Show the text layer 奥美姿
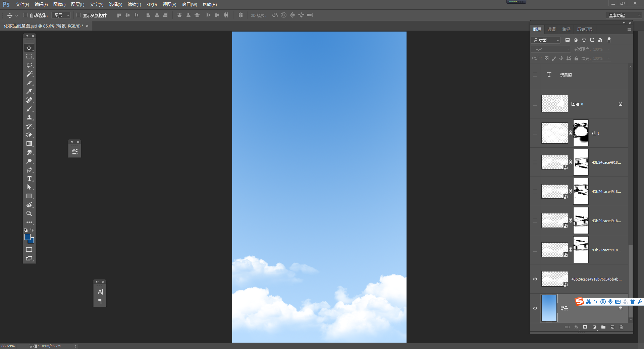Image resolution: width=644 pixels, height=349 pixels. 535,75
